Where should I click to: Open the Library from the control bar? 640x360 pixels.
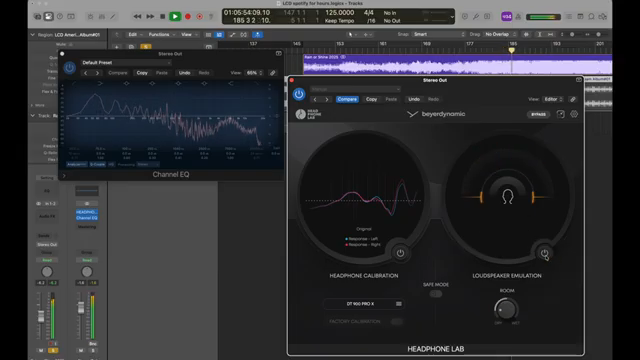(x=37, y=17)
